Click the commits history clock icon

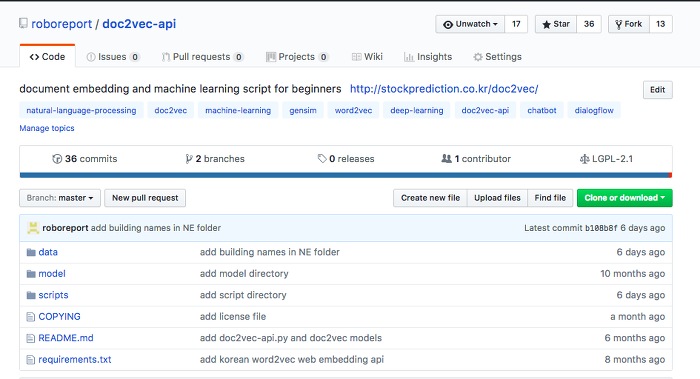[57, 158]
